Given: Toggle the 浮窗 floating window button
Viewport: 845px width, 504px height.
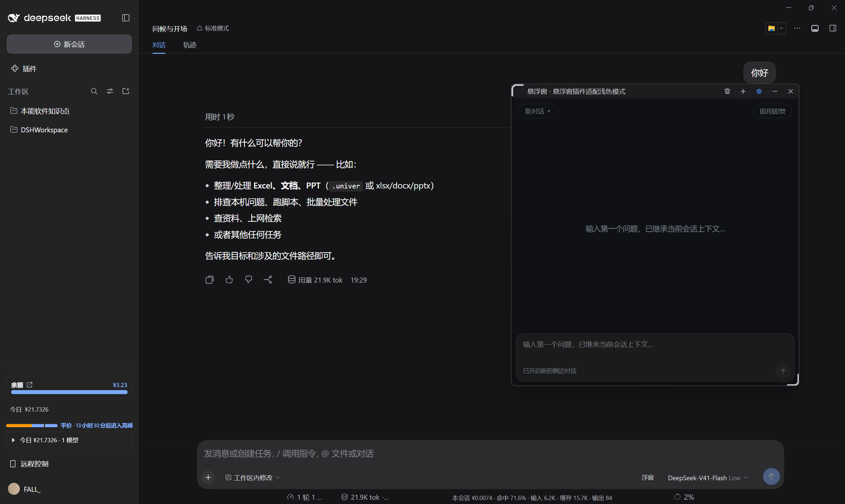Looking at the screenshot, I should coord(647,478).
